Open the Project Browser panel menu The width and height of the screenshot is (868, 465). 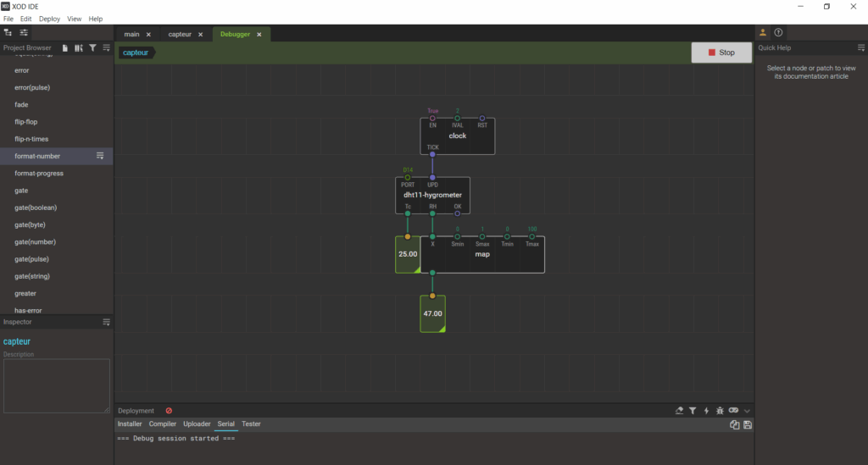pyautogui.click(x=106, y=48)
